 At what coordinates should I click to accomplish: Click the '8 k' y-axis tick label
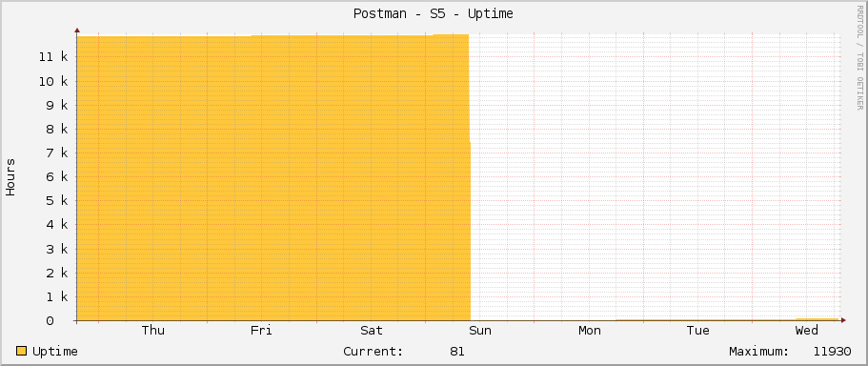coord(57,129)
